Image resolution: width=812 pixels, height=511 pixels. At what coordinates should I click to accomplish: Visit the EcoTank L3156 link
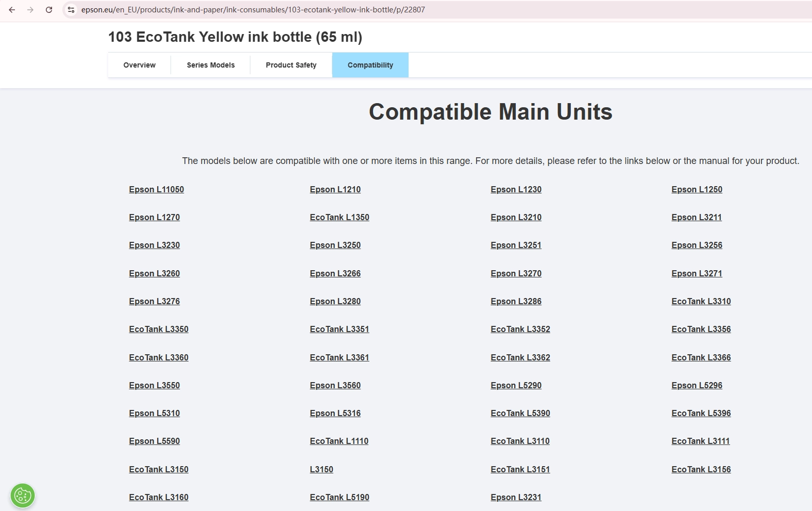click(x=701, y=469)
